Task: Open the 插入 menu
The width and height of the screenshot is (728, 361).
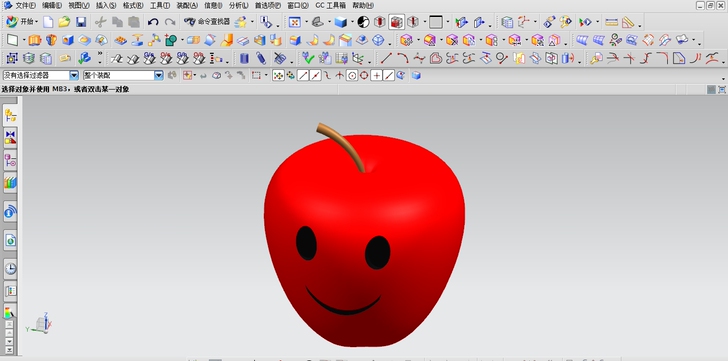Action: [106, 6]
